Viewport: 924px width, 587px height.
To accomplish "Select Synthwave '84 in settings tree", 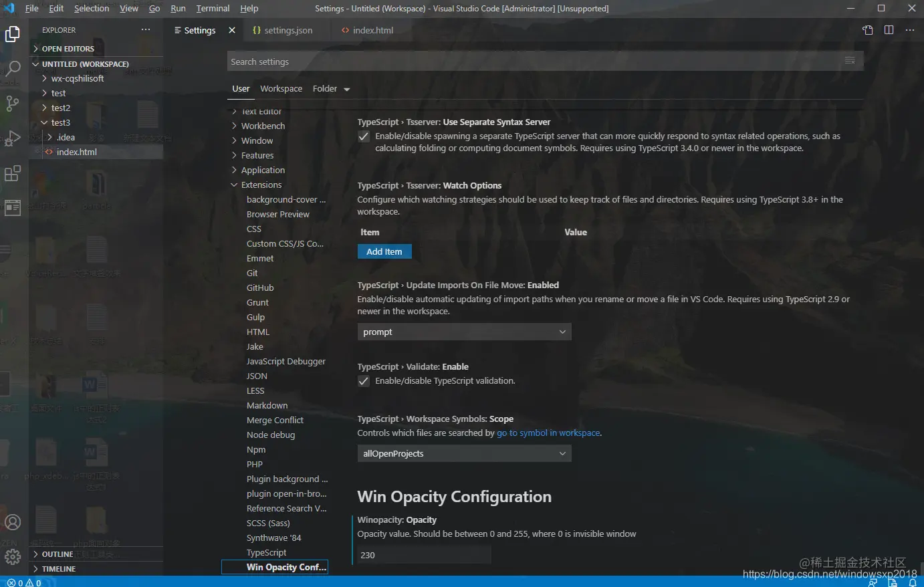I will pos(275,538).
